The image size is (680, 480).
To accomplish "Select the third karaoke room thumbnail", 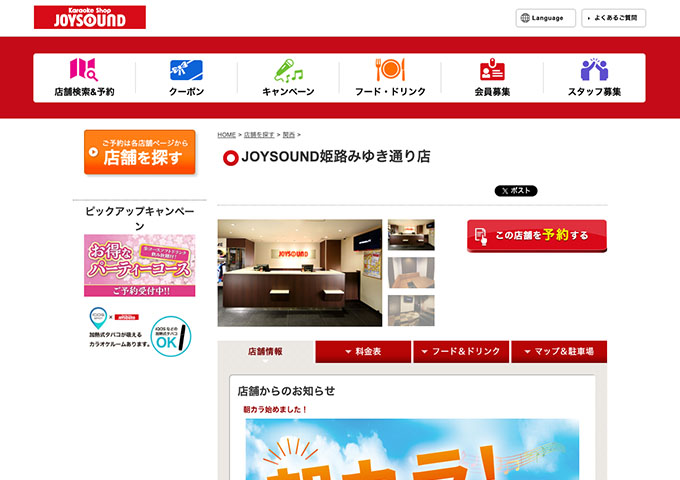I will [x=411, y=310].
